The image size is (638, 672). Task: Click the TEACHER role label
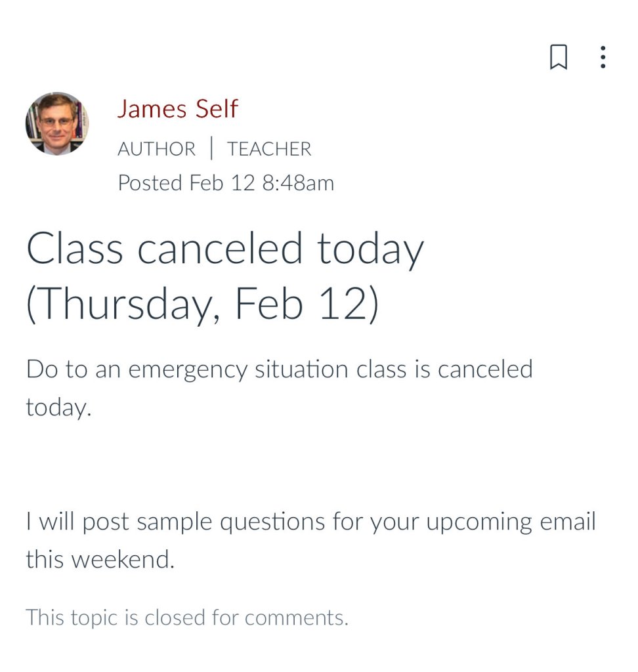pos(269,149)
